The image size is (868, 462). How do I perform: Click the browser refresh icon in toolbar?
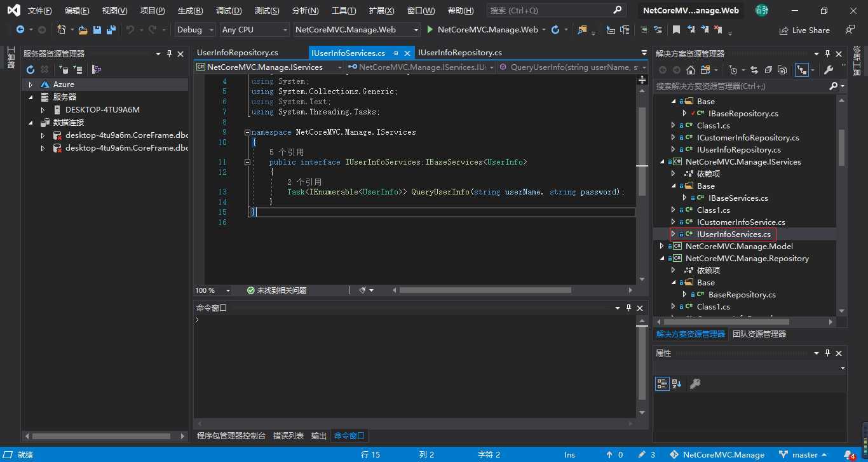click(x=555, y=30)
